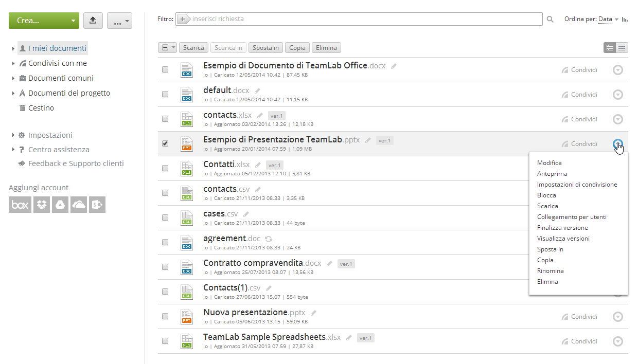Click the Copia toolbar button

[297, 48]
